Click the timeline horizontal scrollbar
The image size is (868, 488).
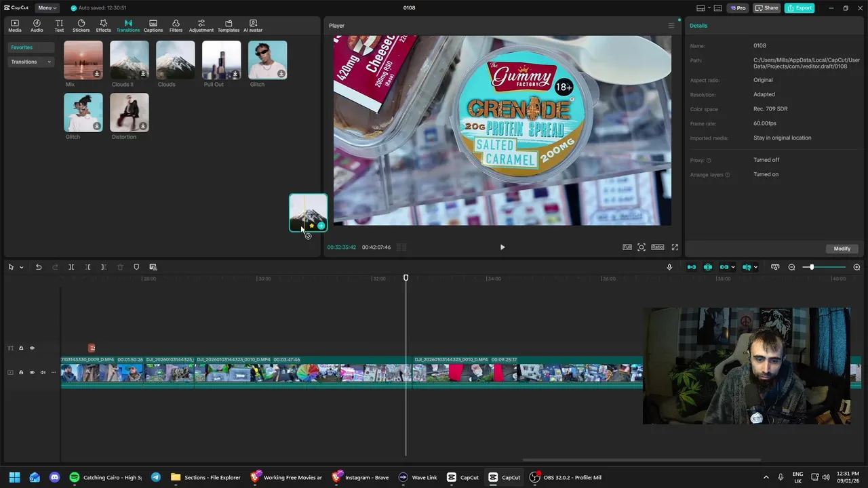[x=641, y=460]
